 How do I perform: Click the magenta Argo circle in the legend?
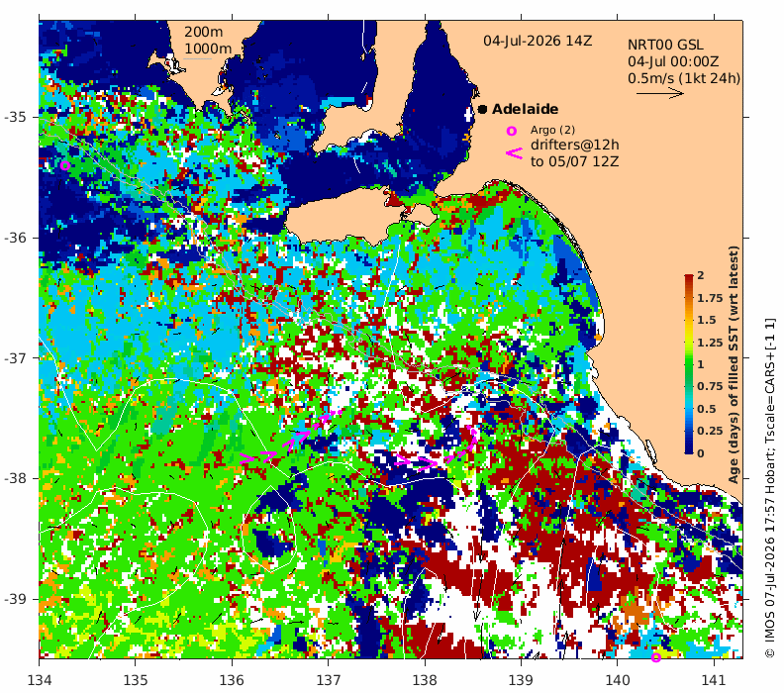coord(512,131)
